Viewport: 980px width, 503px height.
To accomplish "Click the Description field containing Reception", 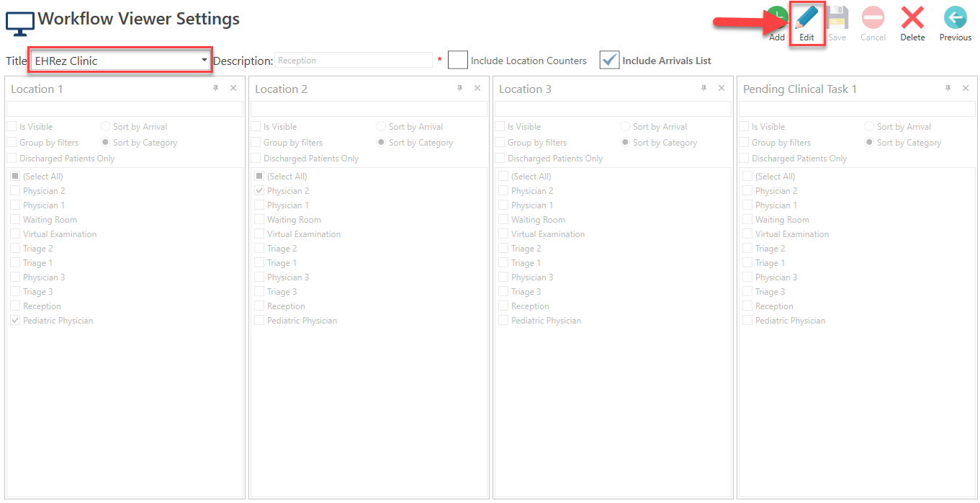I will coord(354,61).
